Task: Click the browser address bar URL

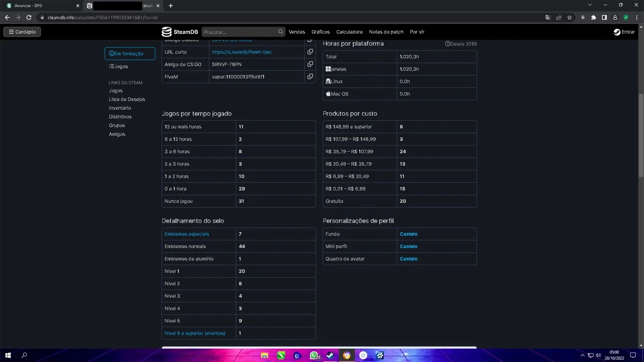Action: click(103, 17)
